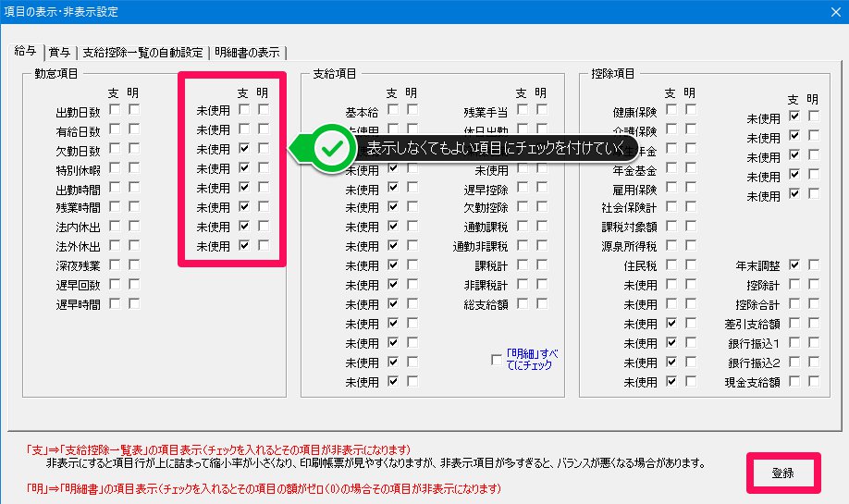Tick the 明 checkbox for 有給日数
Viewport: 849px width, 504px height.
point(134,130)
